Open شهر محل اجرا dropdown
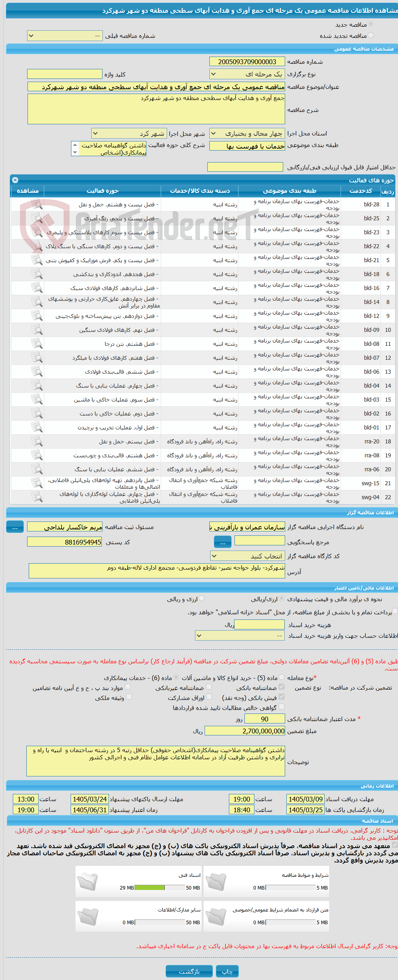This screenshot has width=398, height=980. [x=129, y=133]
